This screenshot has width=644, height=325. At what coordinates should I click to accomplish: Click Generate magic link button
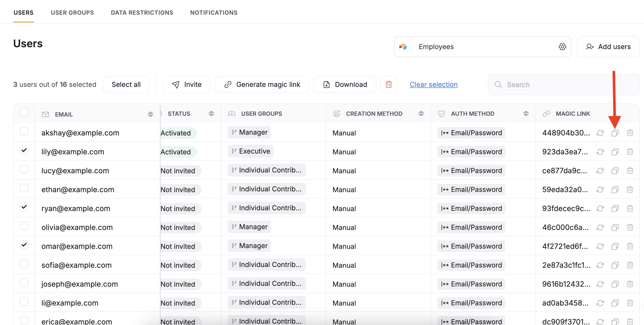coord(262,85)
